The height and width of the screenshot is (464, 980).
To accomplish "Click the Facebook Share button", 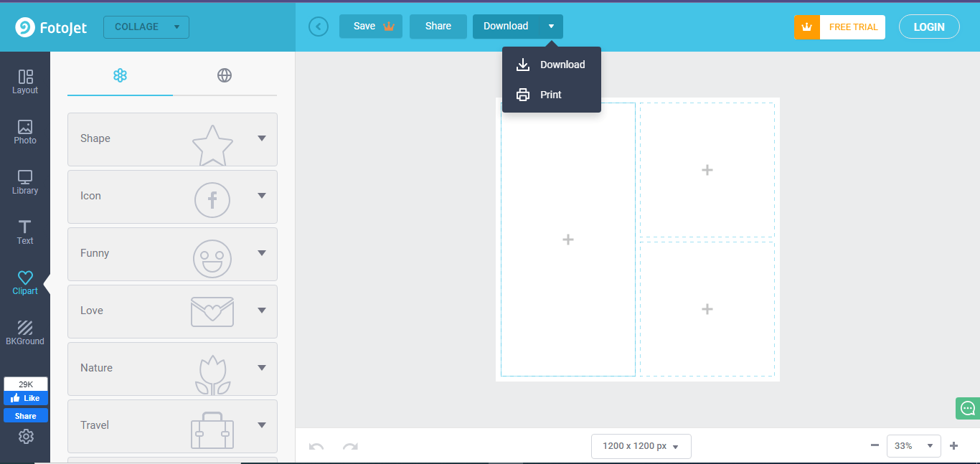I will (x=26, y=416).
